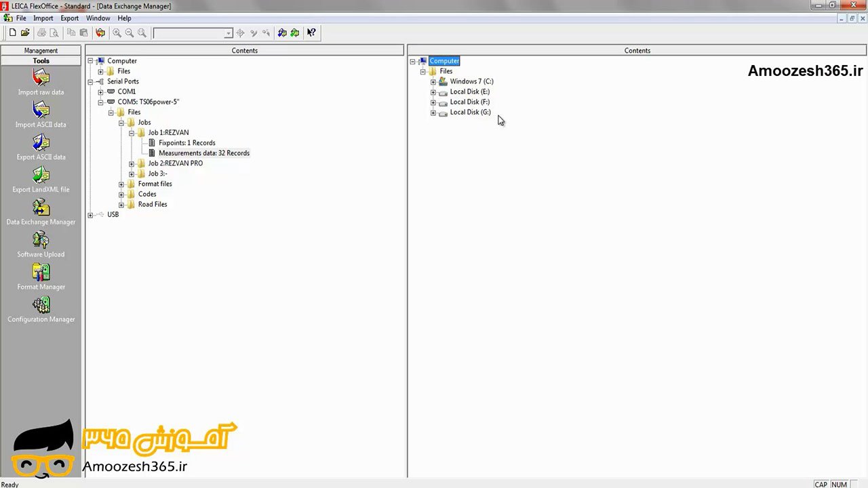Select Windows 7 (C:) drive label

tap(471, 81)
